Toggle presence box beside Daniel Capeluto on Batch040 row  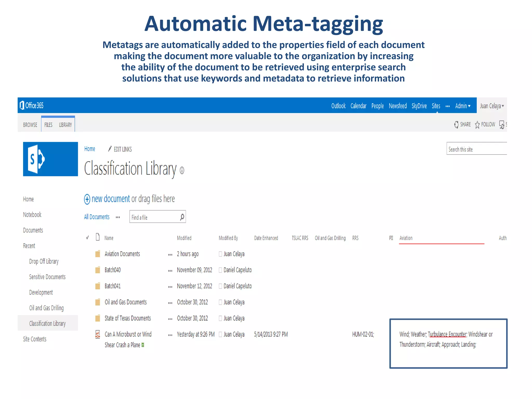pos(220,270)
